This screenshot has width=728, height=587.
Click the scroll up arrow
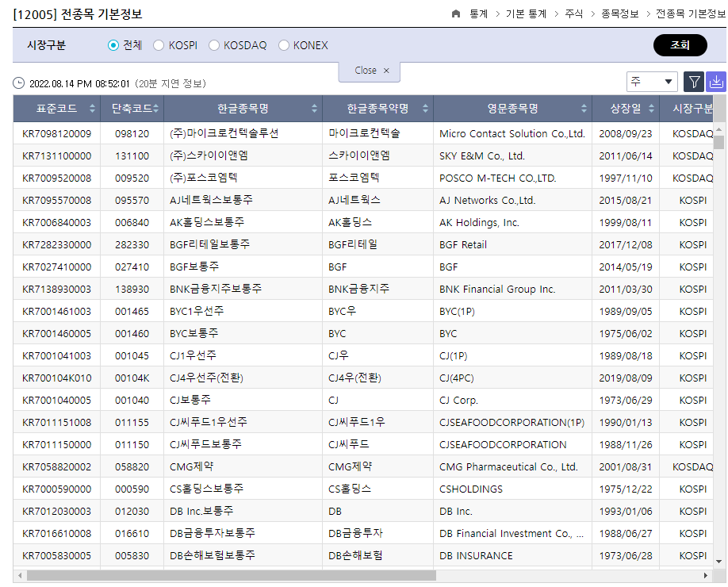(x=718, y=129)
